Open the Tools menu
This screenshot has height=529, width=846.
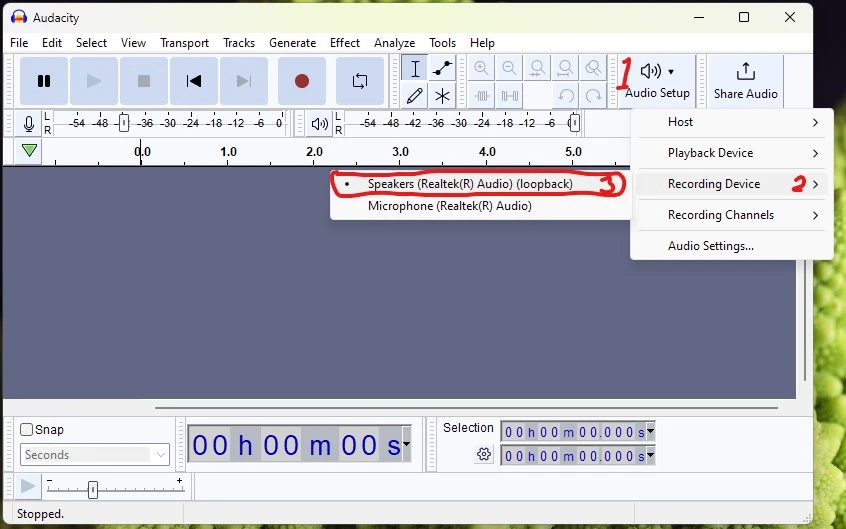click(442, 43)
